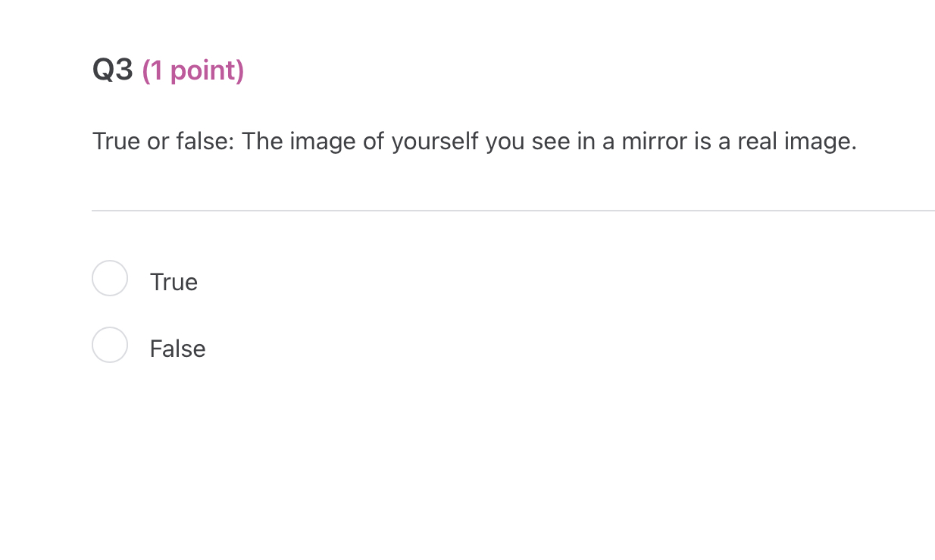
Task: Click the False answer label
Action: (177, 348)
